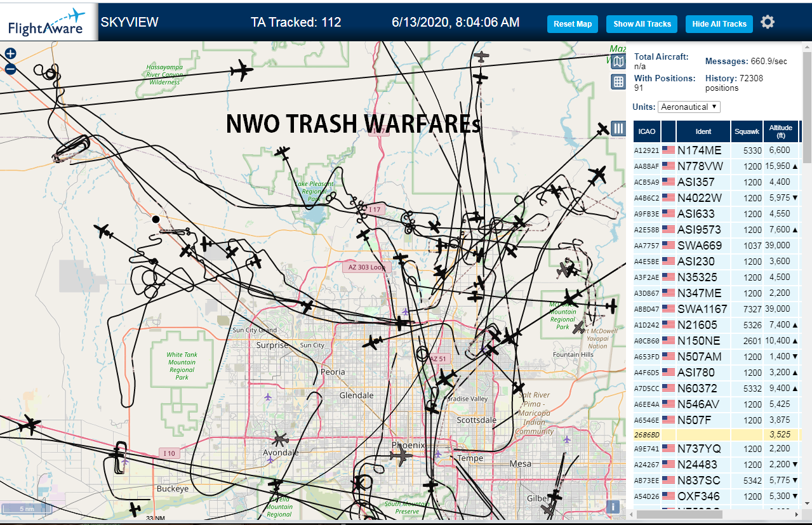
Task: Select ASI357 aircraft row
Action: tap(717, 182)
